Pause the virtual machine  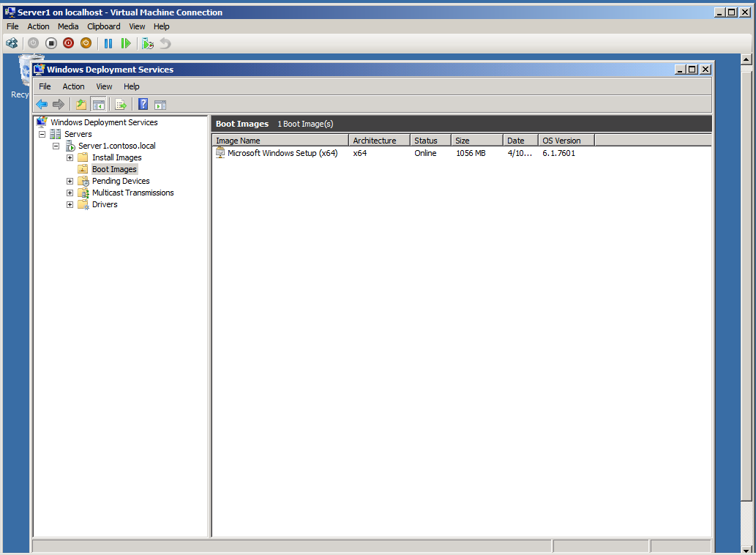(x=108, y=43)
